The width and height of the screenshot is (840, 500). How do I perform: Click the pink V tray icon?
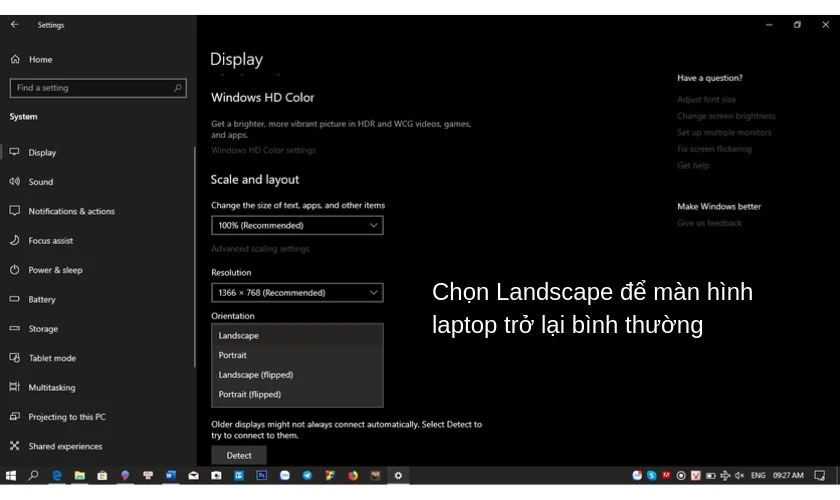click(695, 475)
